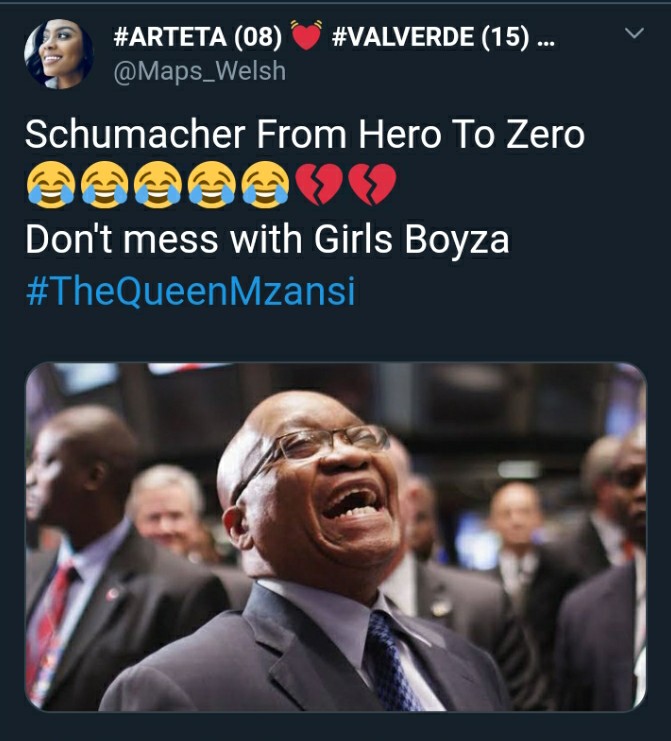Open the @Maps_Welsh handle profile
Viewport: 671px width, 741px height.
click(x=199, y=71)
